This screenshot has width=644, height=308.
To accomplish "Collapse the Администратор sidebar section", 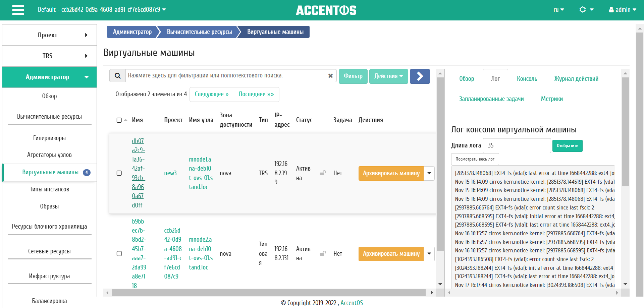I will [x=49, y=77].
